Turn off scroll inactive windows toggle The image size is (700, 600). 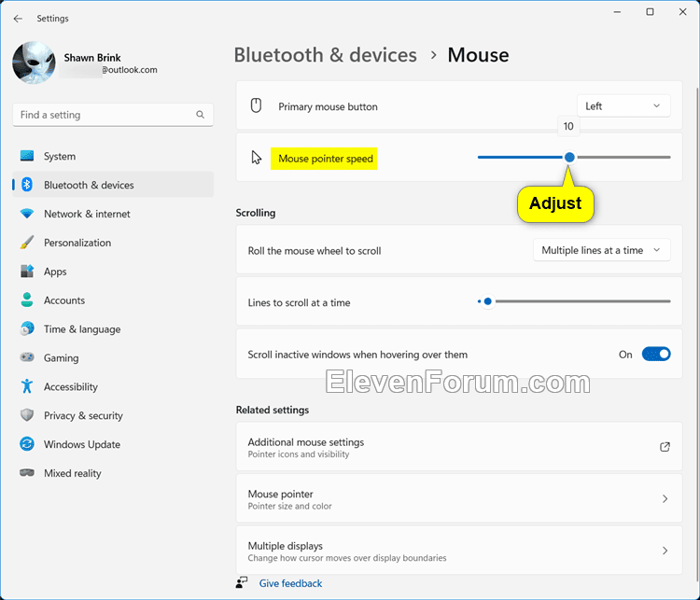[x=656, y=354]
